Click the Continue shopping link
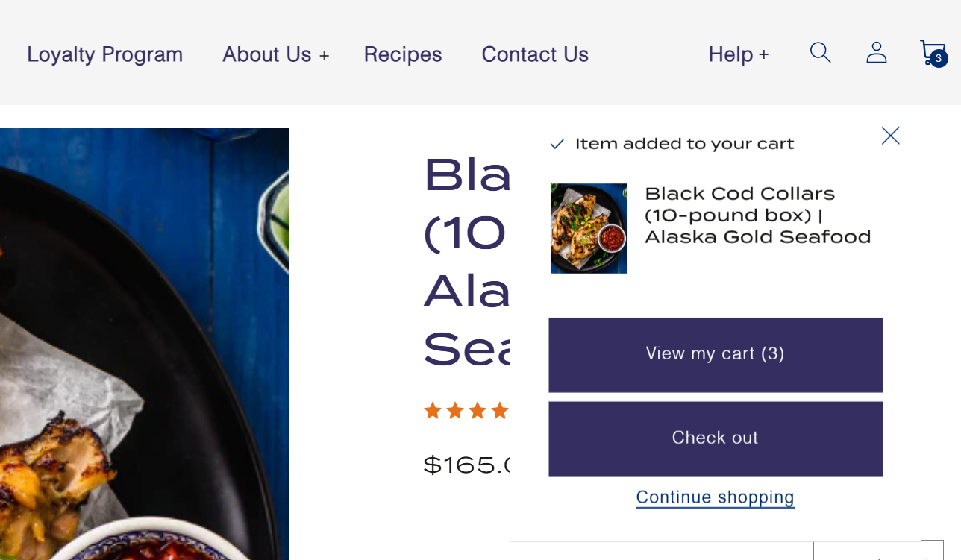 click(715, 497)
